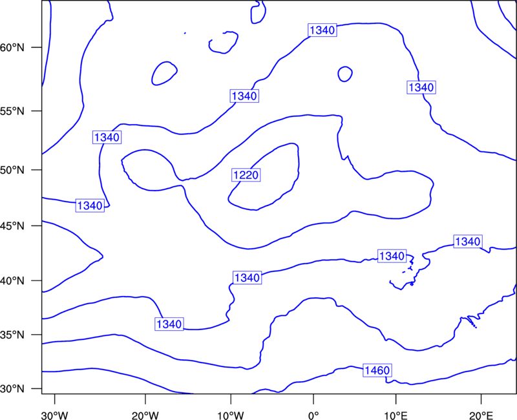
Task: Click the 30°W longitude label
Action: click(55, 415)
